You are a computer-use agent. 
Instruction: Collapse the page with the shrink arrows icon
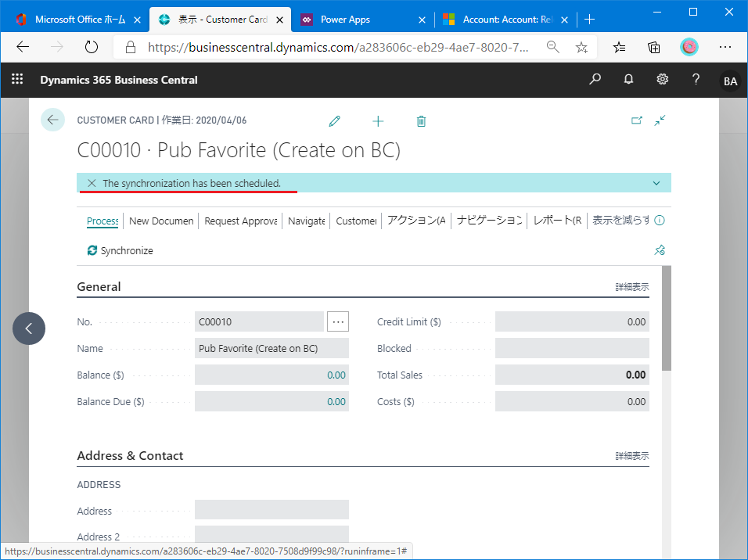point(660,120)
